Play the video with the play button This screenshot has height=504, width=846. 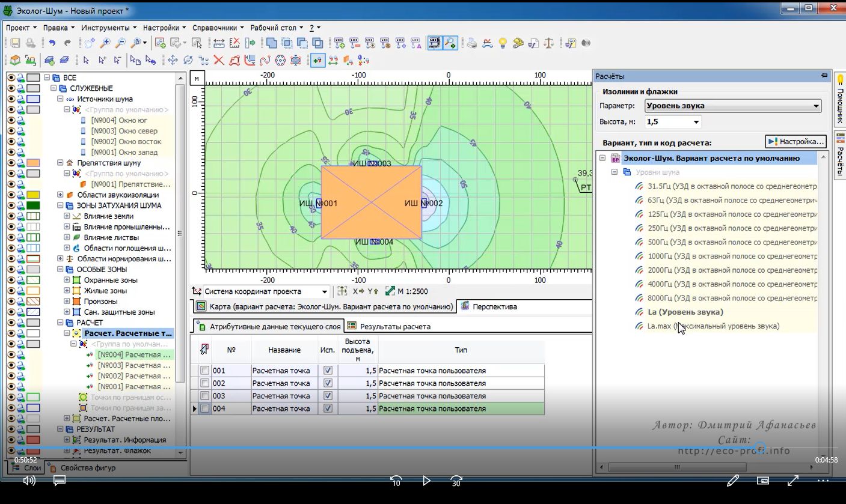tap(426, 481)
